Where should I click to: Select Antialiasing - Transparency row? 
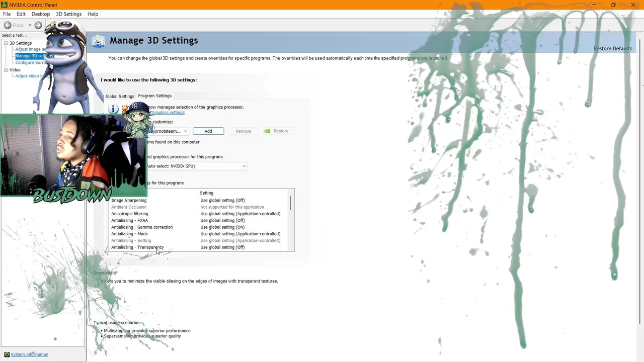199,247
